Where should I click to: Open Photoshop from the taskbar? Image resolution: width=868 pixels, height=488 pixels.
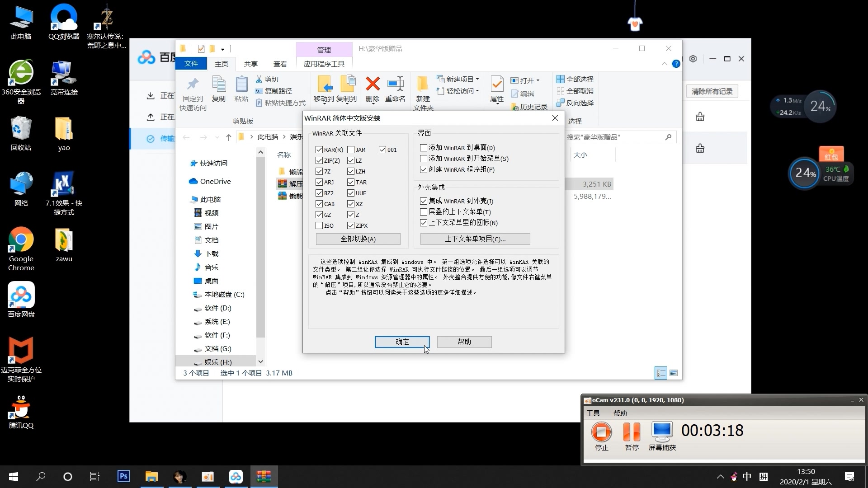(x=123, y=476)
